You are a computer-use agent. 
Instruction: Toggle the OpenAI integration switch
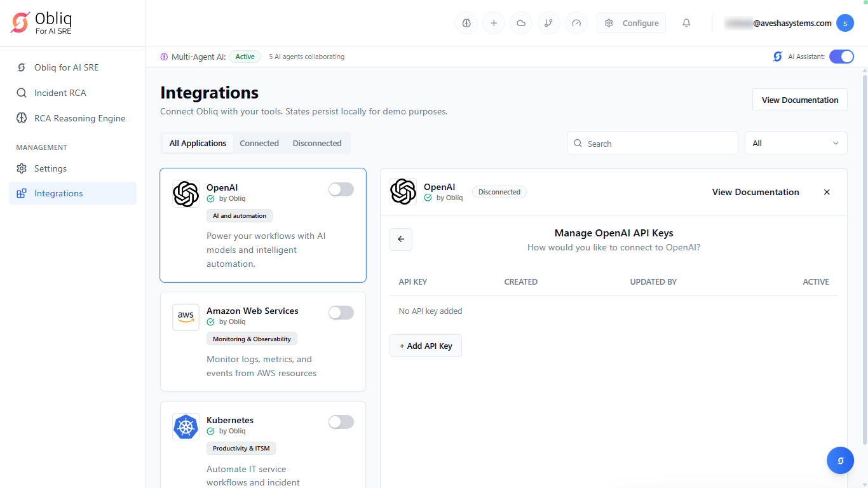[341, 189]
